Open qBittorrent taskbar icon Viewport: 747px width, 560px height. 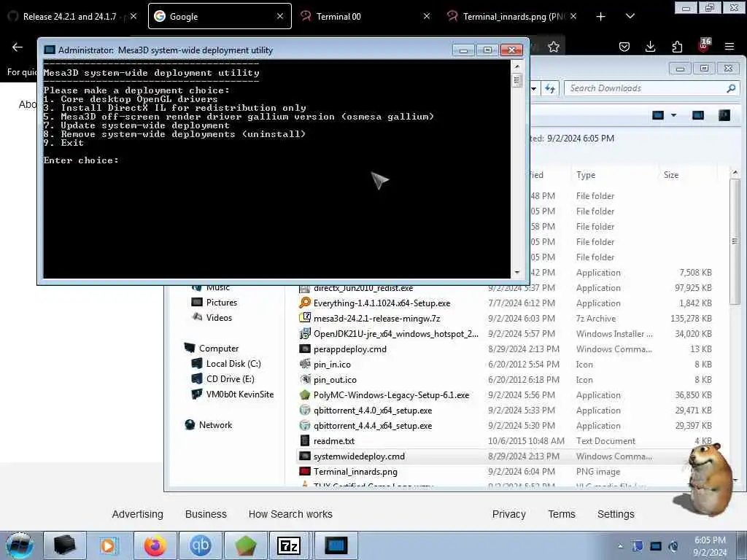200,545
